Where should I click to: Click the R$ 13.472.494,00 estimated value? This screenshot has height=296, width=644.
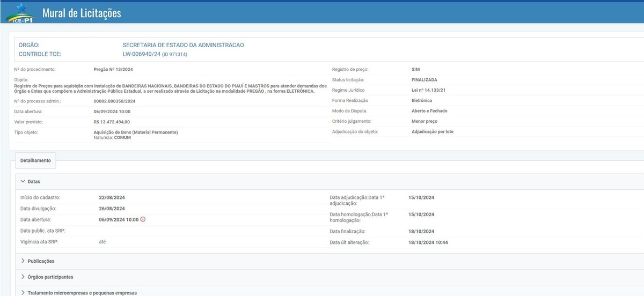coord(112,122)
